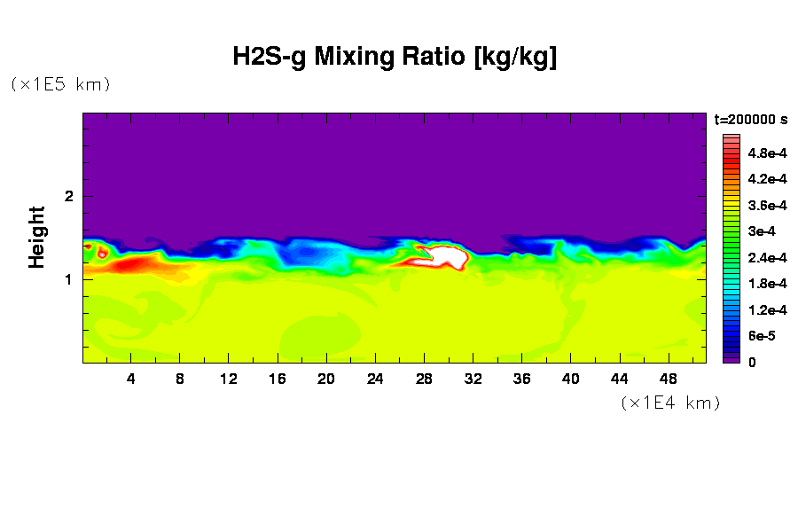Click the Height y-axis label

[36, 237]
